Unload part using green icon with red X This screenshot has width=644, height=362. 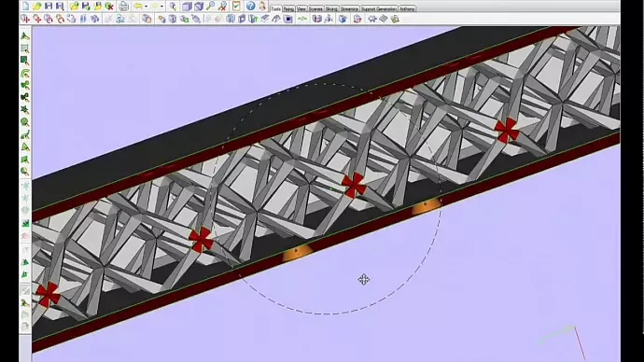(109, 6)
